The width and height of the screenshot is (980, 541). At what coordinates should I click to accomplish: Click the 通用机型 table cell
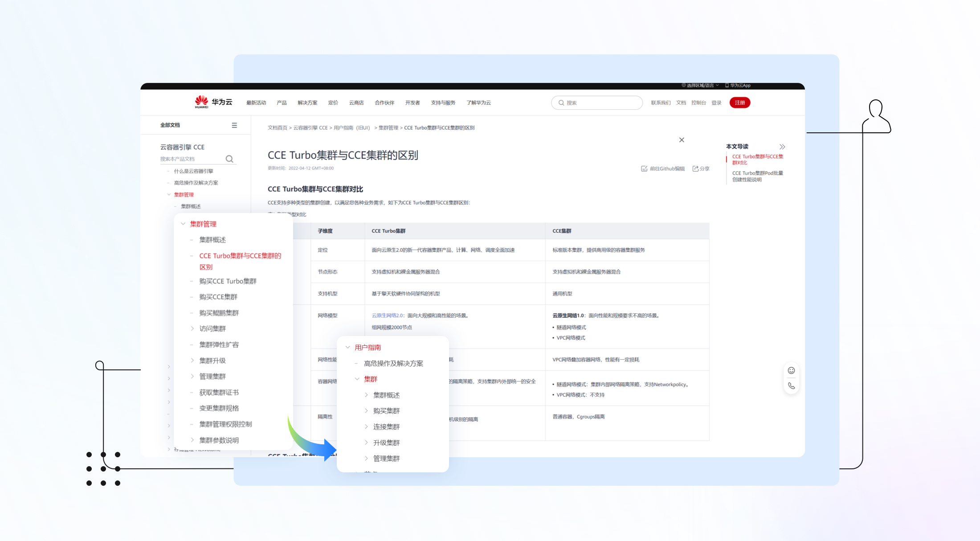[x=627, y=294]
